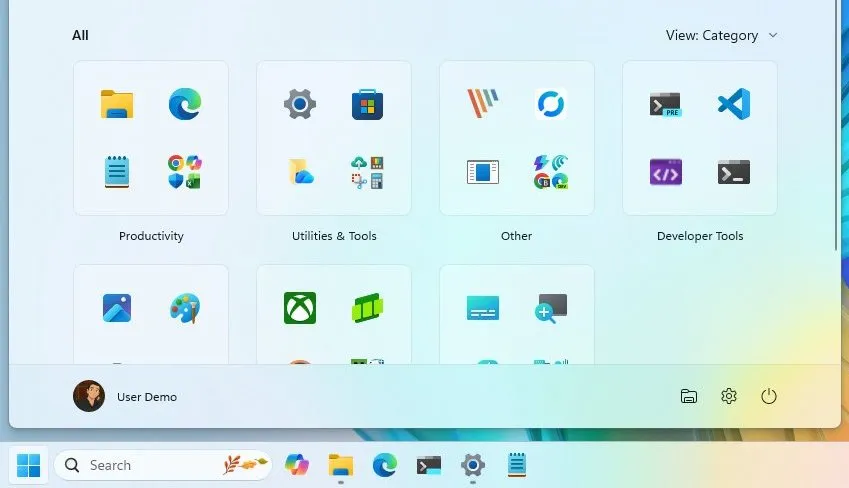Click the Utilities & Tools category label
This screenshot has width=849, height=488.
coord(334,236)
